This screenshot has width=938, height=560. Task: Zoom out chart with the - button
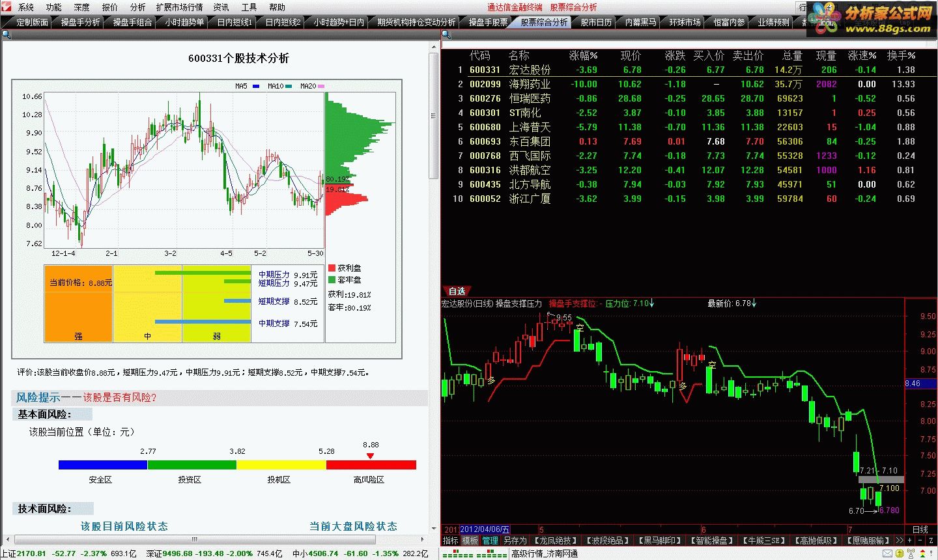pyautogui.click(x=920, y=540)
